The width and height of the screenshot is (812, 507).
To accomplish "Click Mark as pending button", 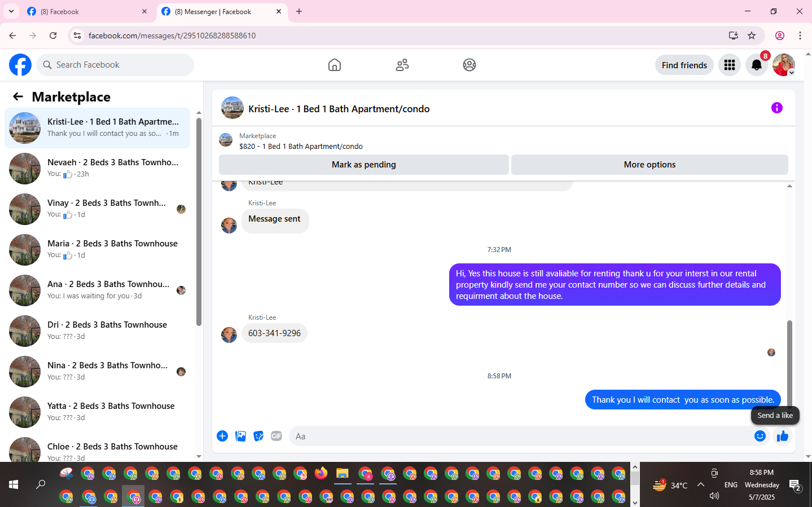I will point(364,165).
